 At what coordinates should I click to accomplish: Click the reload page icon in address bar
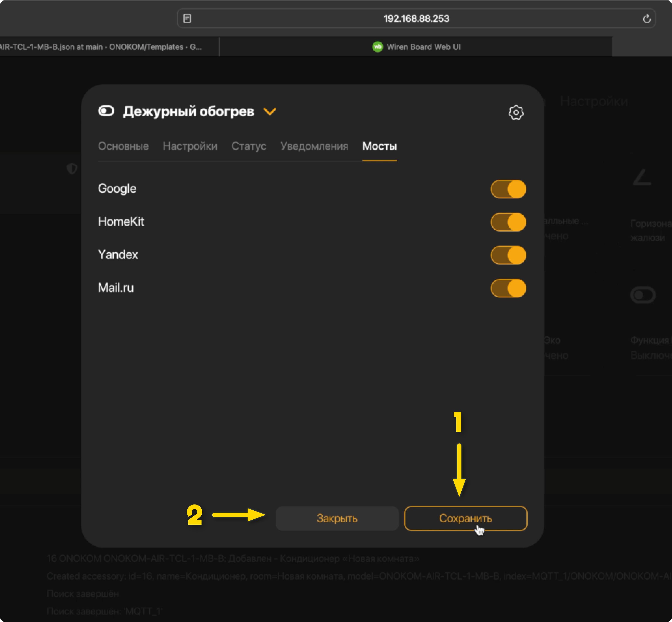click(x=646, y=19)
